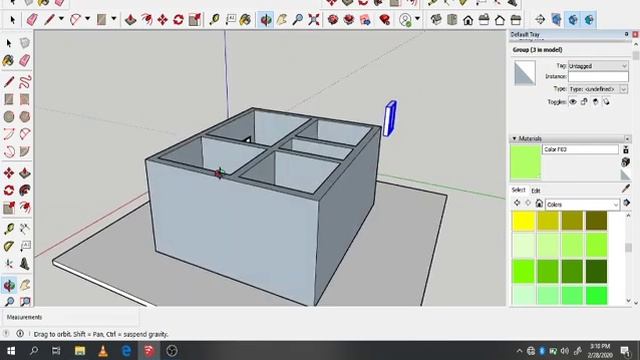Image resolution: width=640 pixels, height=360 pixels.
Task: Select Pie tool in left toolbar
Action: (24, 152)
